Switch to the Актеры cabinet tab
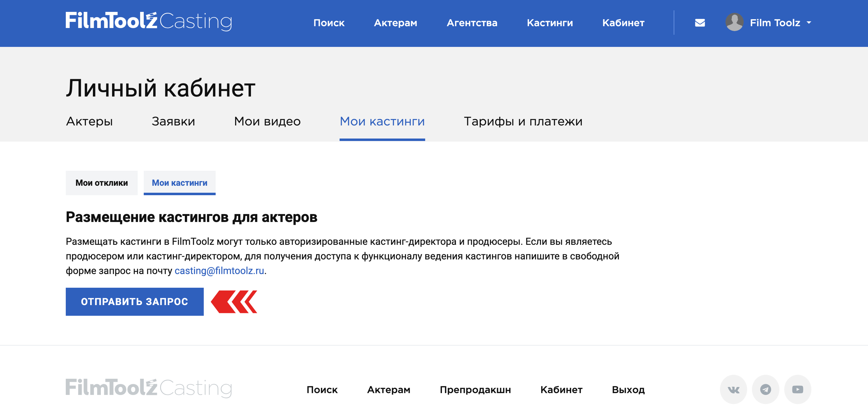 coord(89,121)
